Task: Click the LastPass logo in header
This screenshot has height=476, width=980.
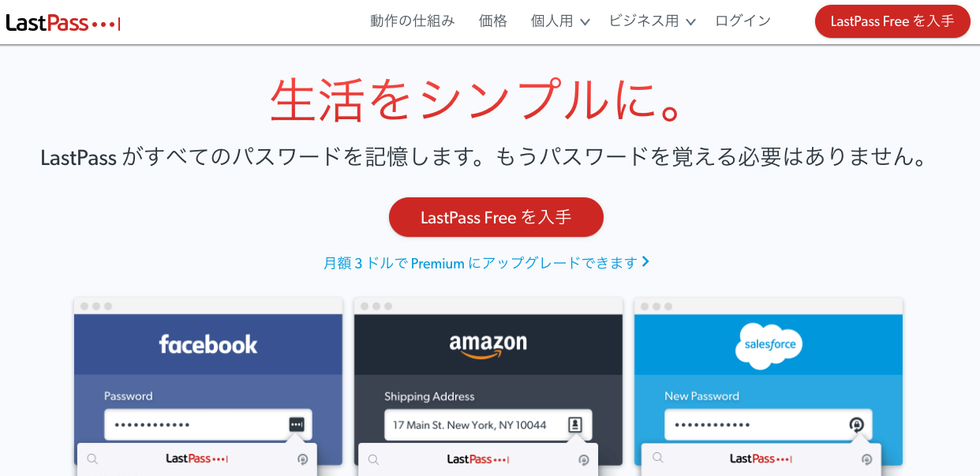Action: click(x=63, y=23)
